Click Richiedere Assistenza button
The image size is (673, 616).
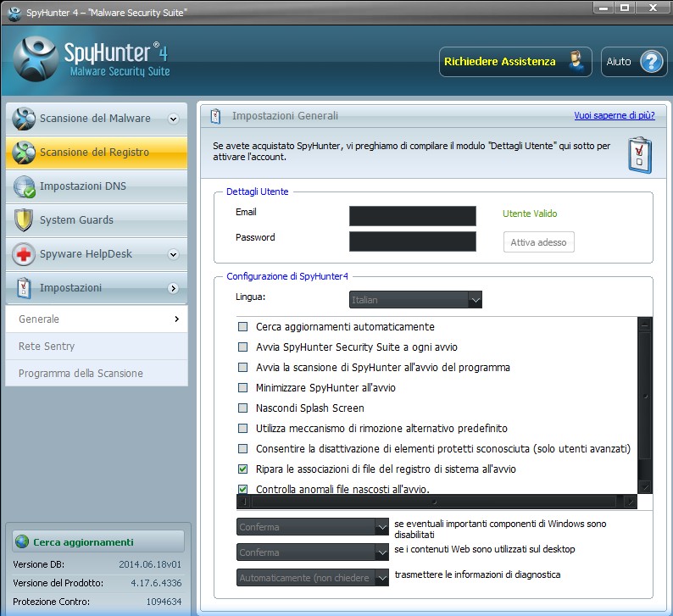[x=515, y=62]
